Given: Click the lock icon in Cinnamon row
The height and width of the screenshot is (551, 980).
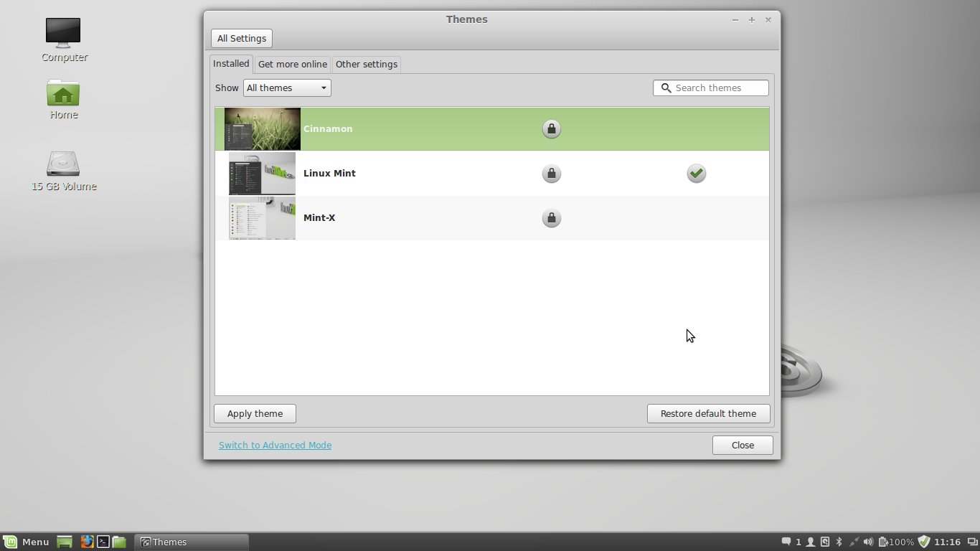Looking at the screenshot, I should (x=551, y=129).
